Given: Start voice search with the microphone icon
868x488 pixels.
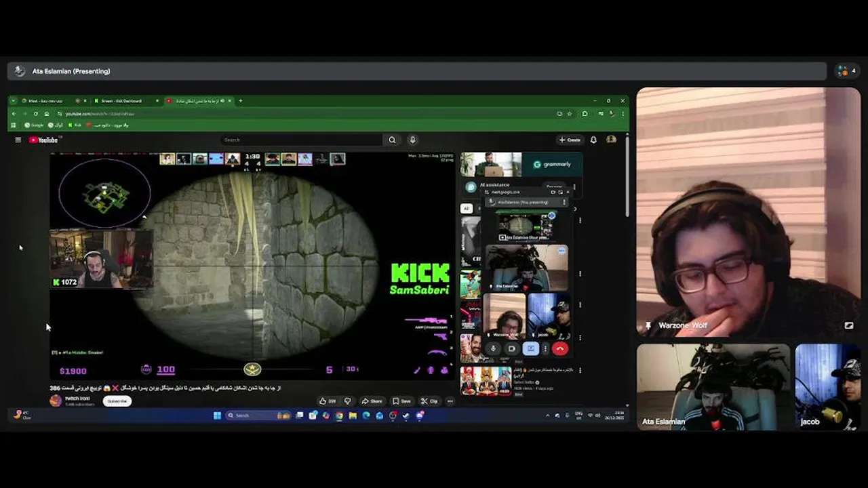Looking at the screenshot, I should point(412,140).
